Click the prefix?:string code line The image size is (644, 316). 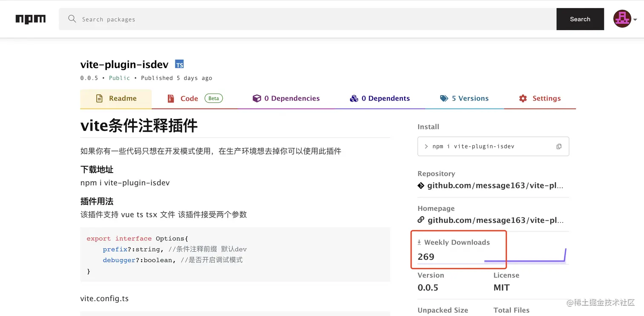coord(175,249)
